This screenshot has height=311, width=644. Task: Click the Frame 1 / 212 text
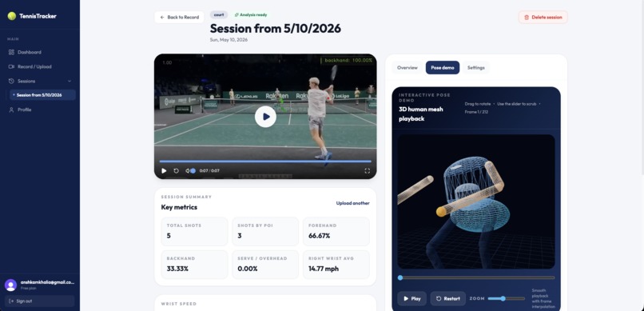pyautogui.click(x=476, y=112)
